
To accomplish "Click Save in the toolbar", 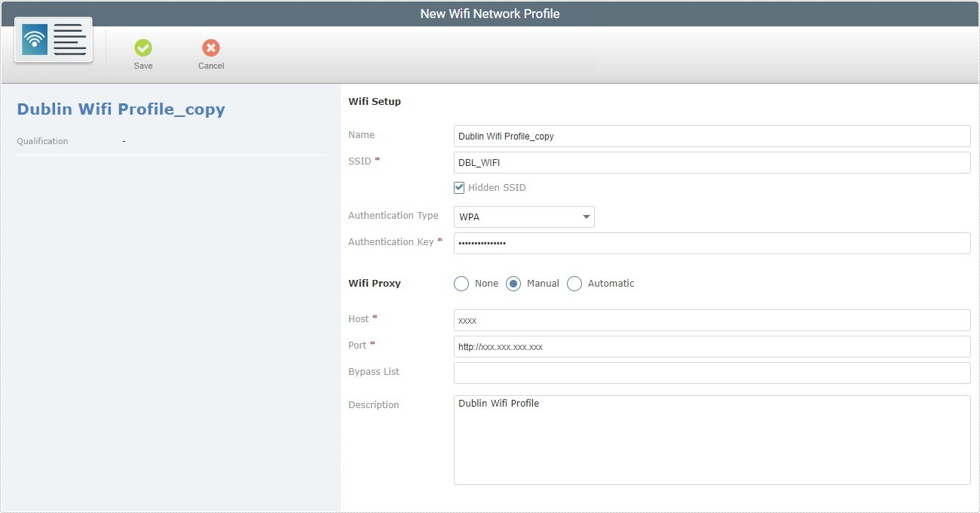I will click(143, 53).
